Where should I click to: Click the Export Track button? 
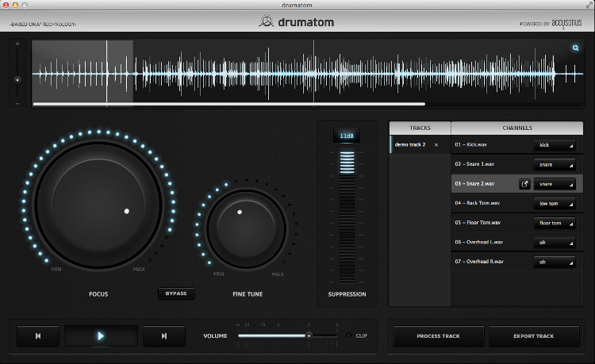533,336
